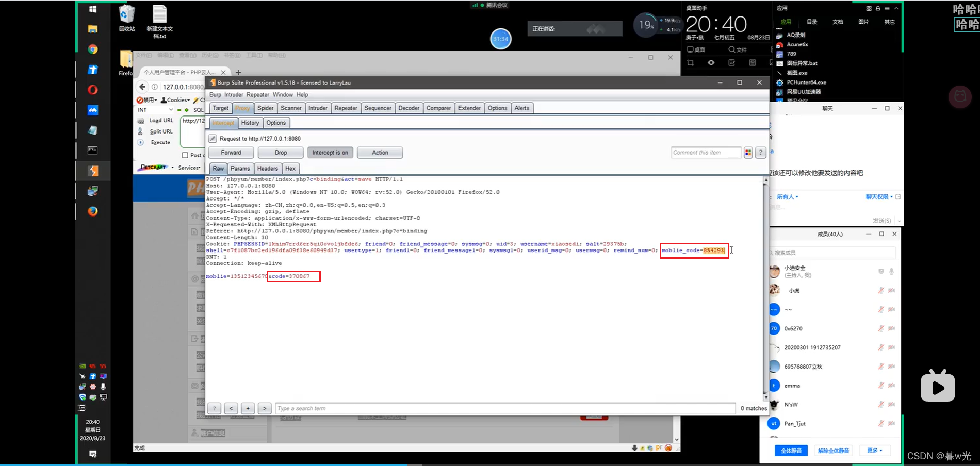
Task: Select the 新建文本文档.txt desktop file
Action: pos(160,22)
